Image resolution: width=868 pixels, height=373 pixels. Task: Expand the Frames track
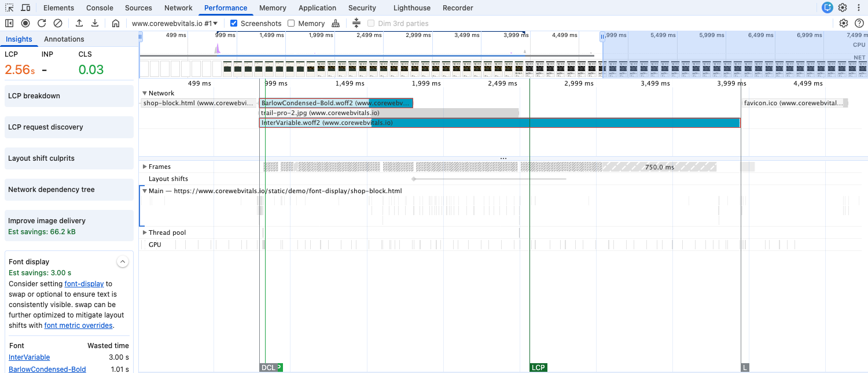tap(145, 167)
